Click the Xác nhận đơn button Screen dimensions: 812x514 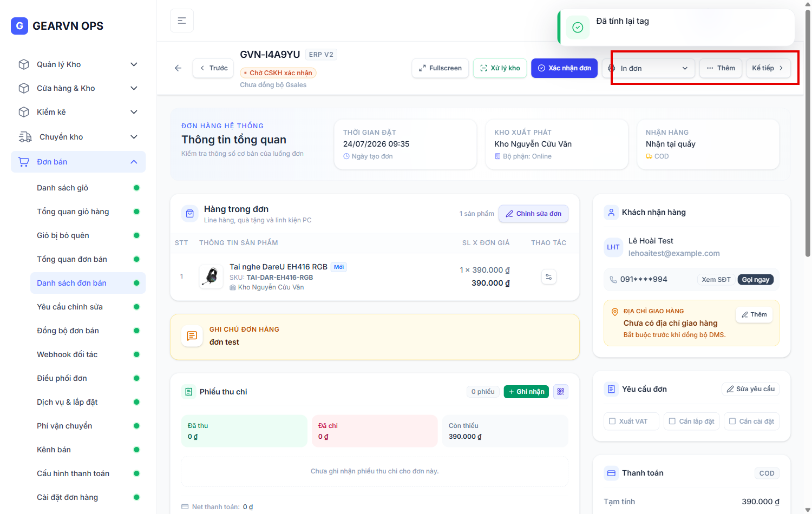(564, 68)
